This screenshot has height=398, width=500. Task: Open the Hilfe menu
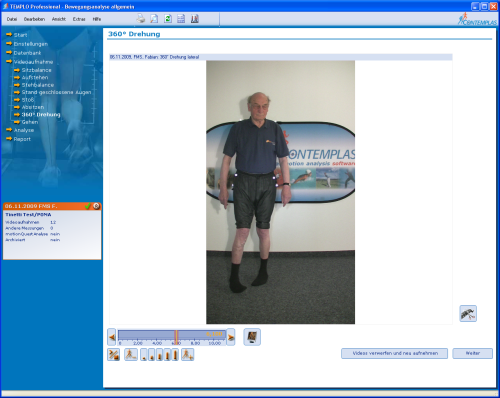(x=97, y=19)
